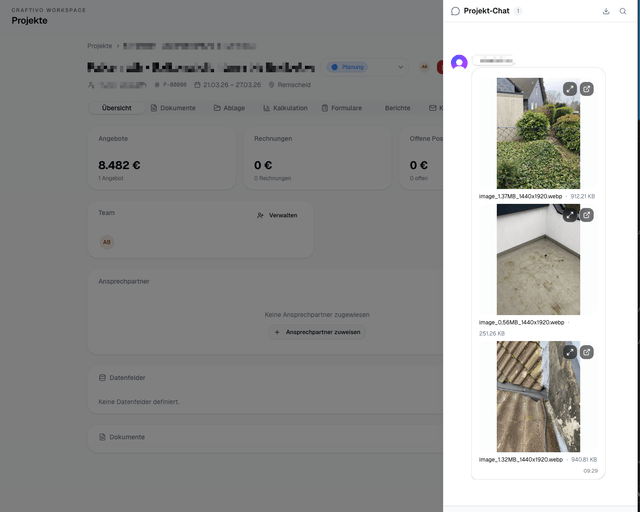Click the chat sender's purple avatar

459,63
